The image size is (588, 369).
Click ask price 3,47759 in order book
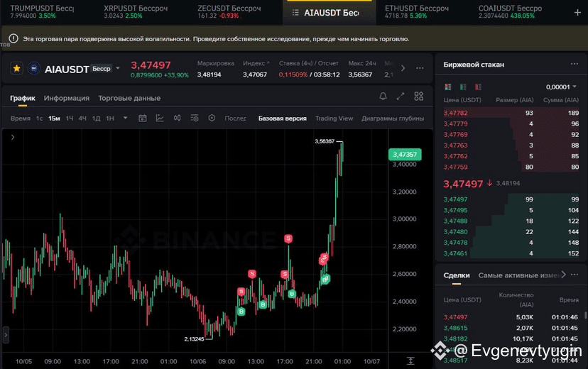pos(455,167)
